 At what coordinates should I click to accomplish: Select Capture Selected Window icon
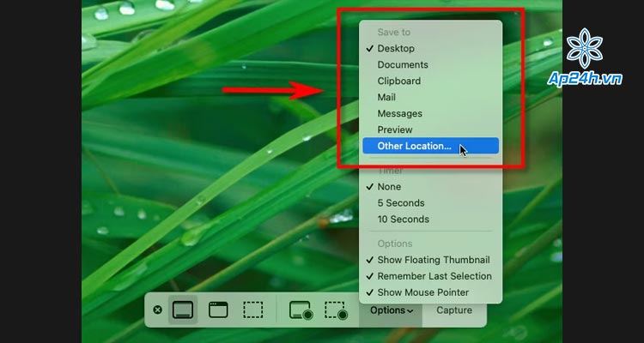click(218, 310)
